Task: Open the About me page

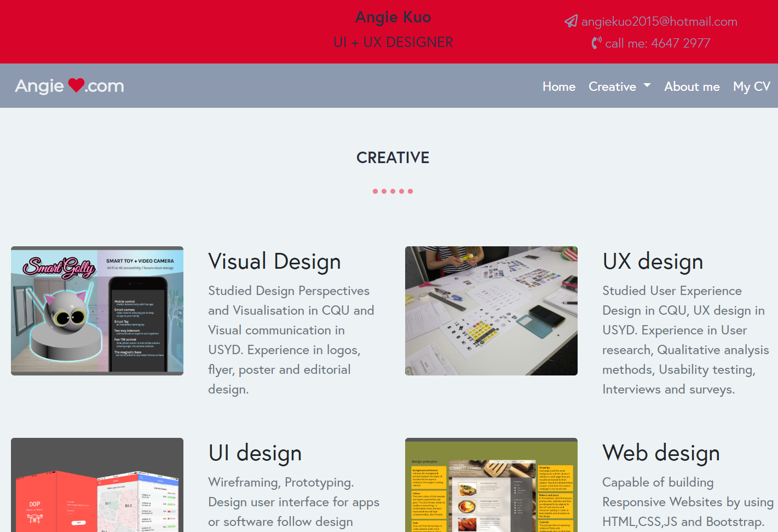Action: (x=691, y=86)
